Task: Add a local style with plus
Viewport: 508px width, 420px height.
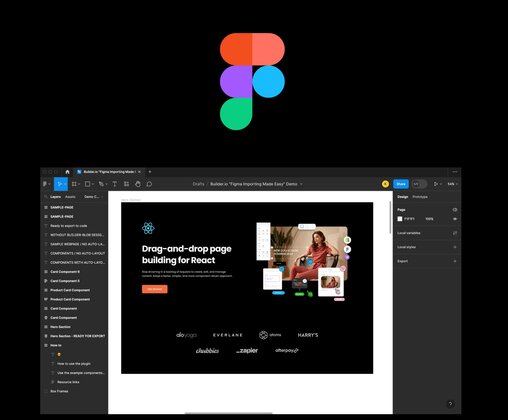Action: tap(455, 247)
